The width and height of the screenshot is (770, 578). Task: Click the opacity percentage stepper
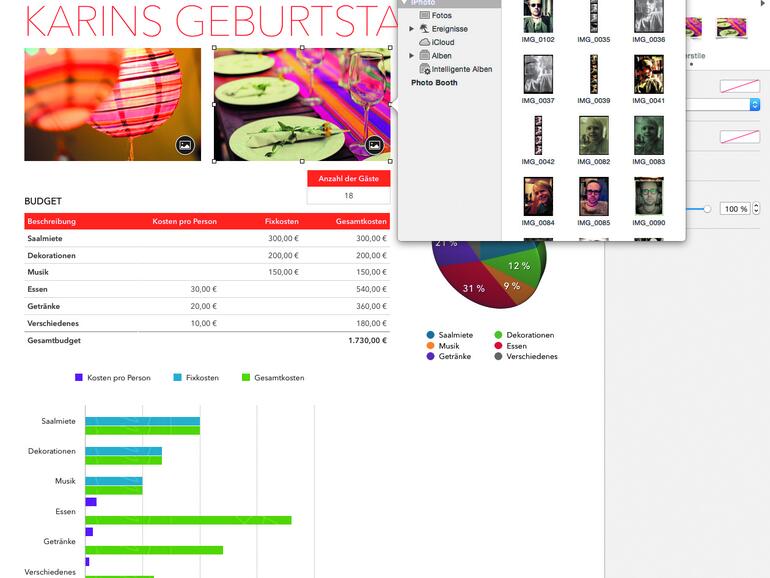pyautogui.click(x=756, y=209)
